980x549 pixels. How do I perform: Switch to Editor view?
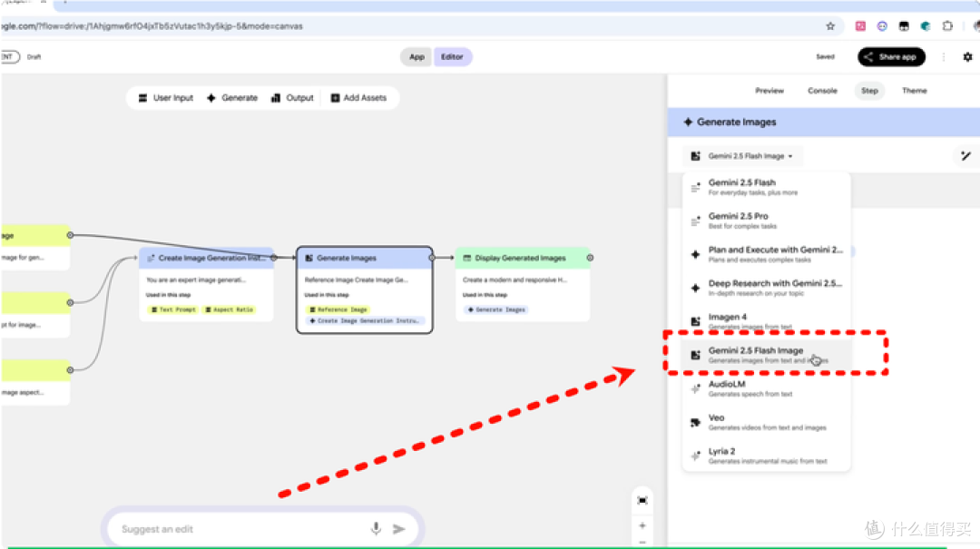452,57
